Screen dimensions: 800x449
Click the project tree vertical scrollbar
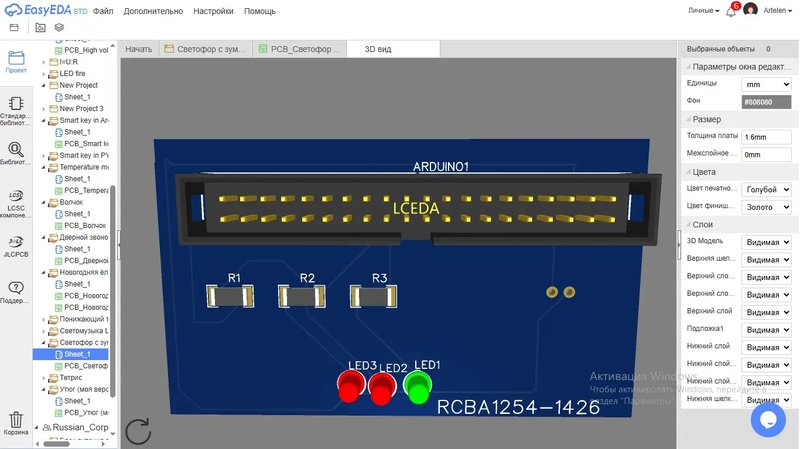click(113, 291)
